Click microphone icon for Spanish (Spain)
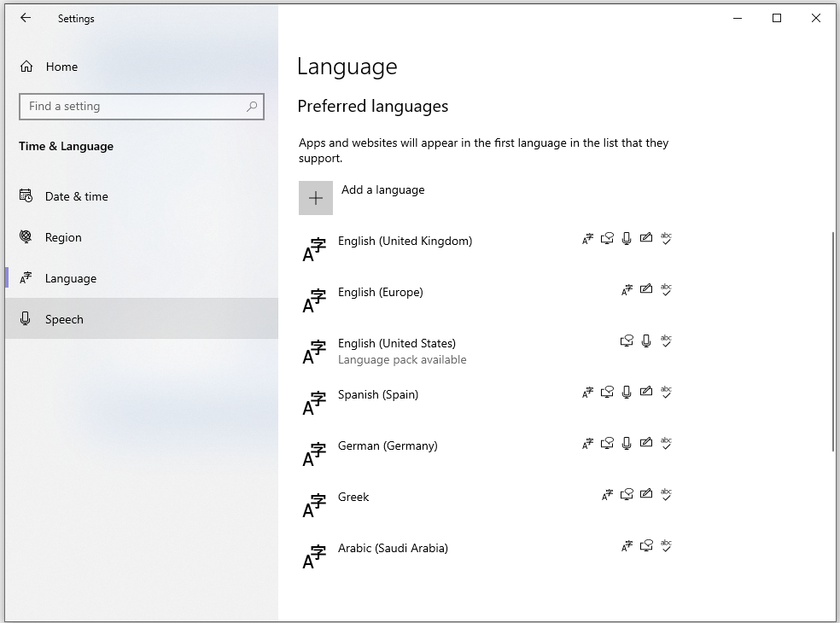840x623 pixels. click(627, 392)
